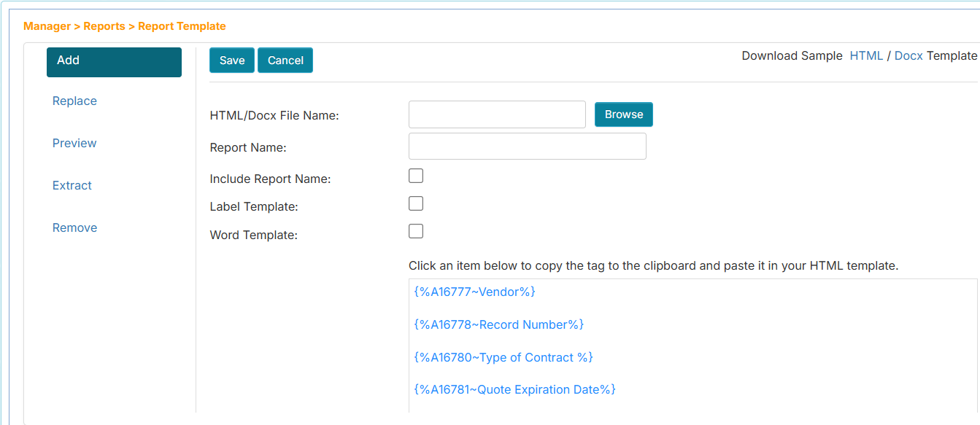The width and height of the screenshot is (980, 425).
Task: Click the Save button
Action: tap(231, 60)
